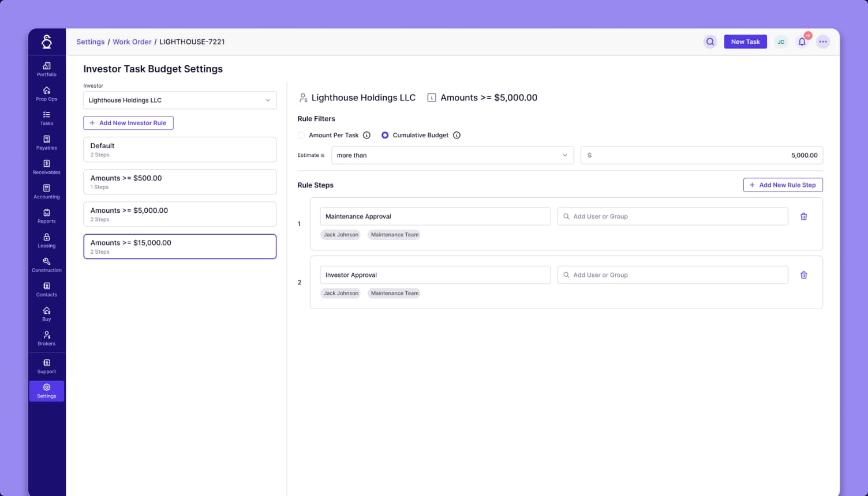This screenshot has height=496, width=868.
Task: Click the info icon next to Cumulative Budget
Action: 457,135
